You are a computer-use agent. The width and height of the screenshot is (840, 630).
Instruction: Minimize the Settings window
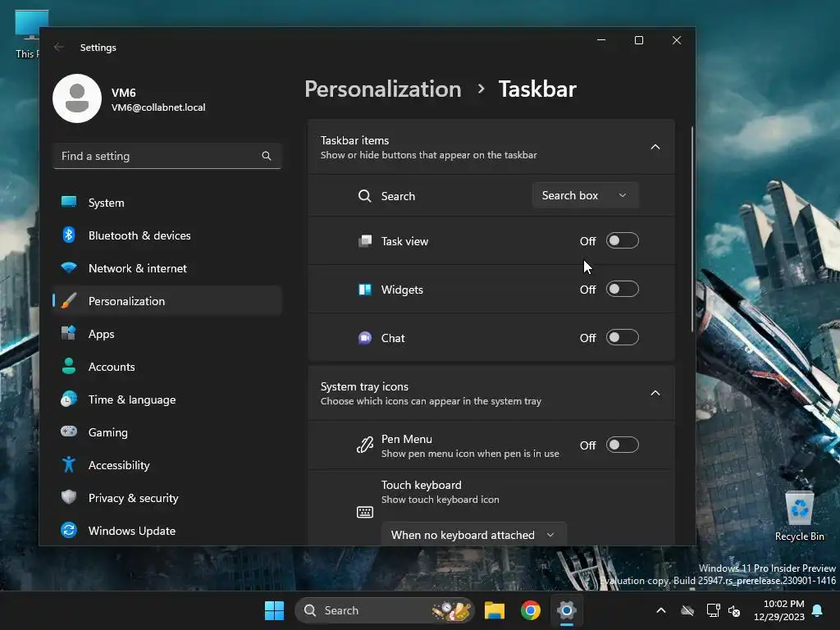point(601,40)
